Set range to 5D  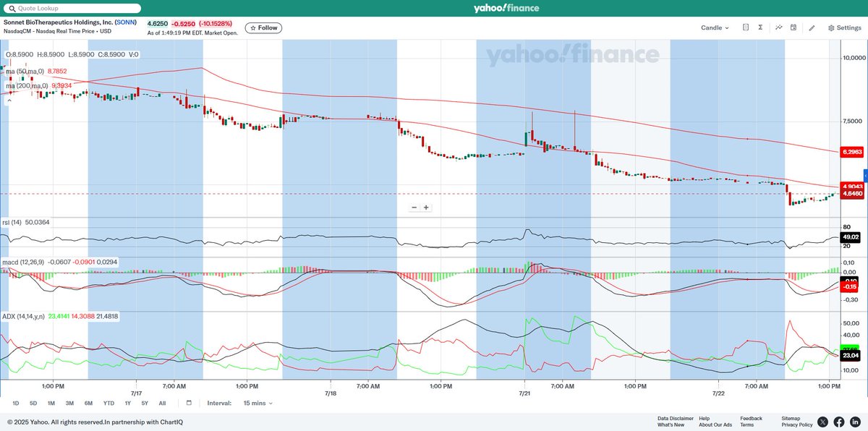tap(33, 403)
